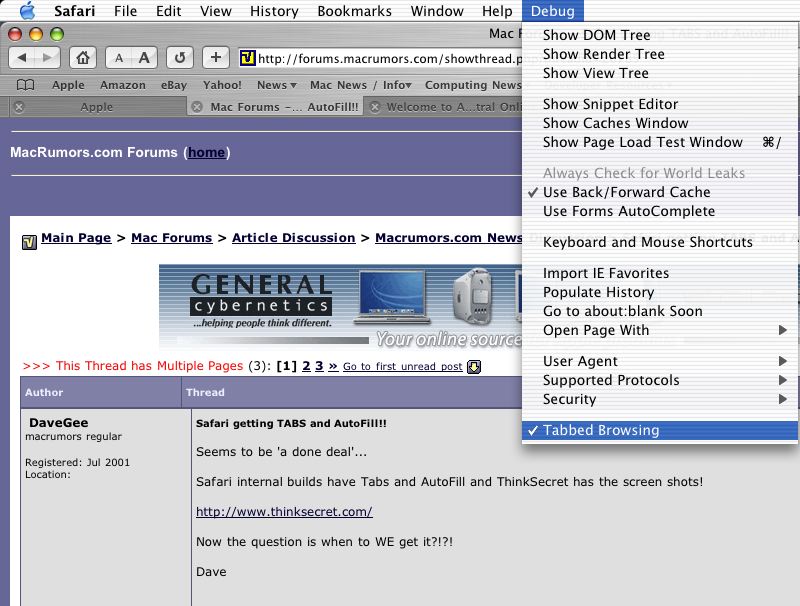Select Show Page Load Test Window
The height and width of the screenshot is (606, 800).
[660, 142]
